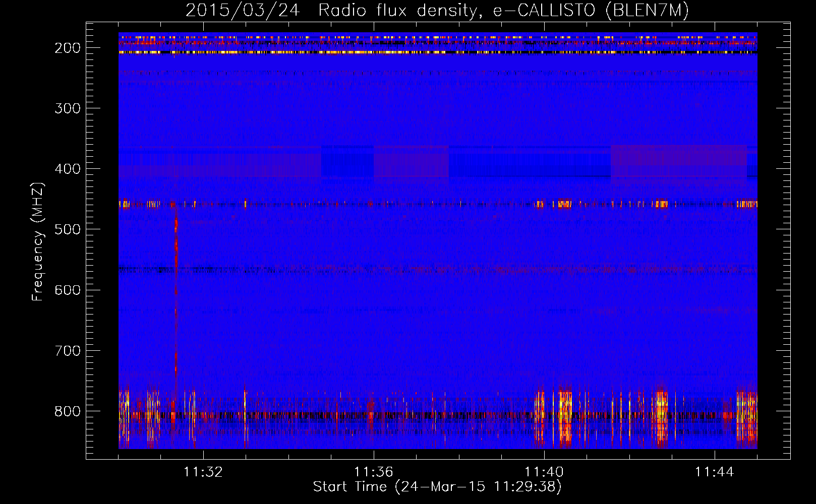This screenshot has height=504, width=816.
Task: Click the 600 frequency tick label
Action: pyautogui.click(x=68, y=290)
